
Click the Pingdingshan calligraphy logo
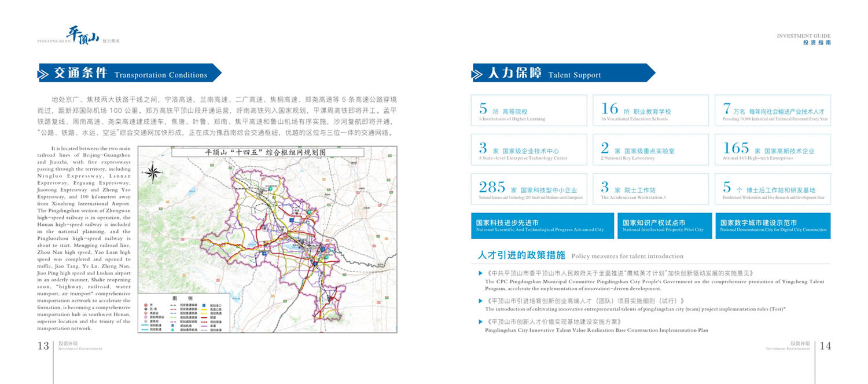click(x=82, y=35)
